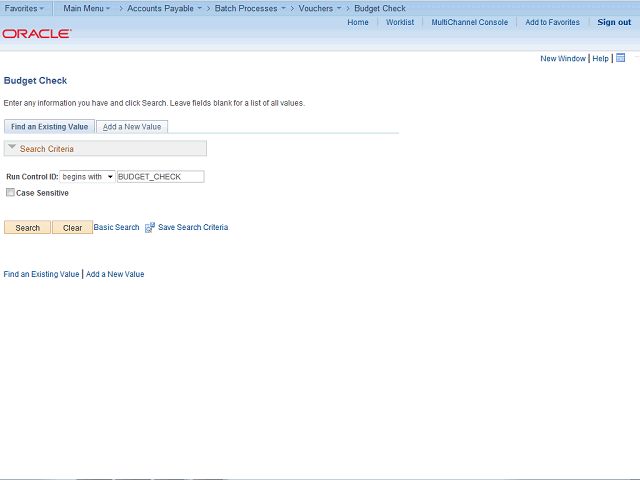Select the Find an Existing Value tab
The height and width of the screenshot is (480, 640).
pos(49,127)
